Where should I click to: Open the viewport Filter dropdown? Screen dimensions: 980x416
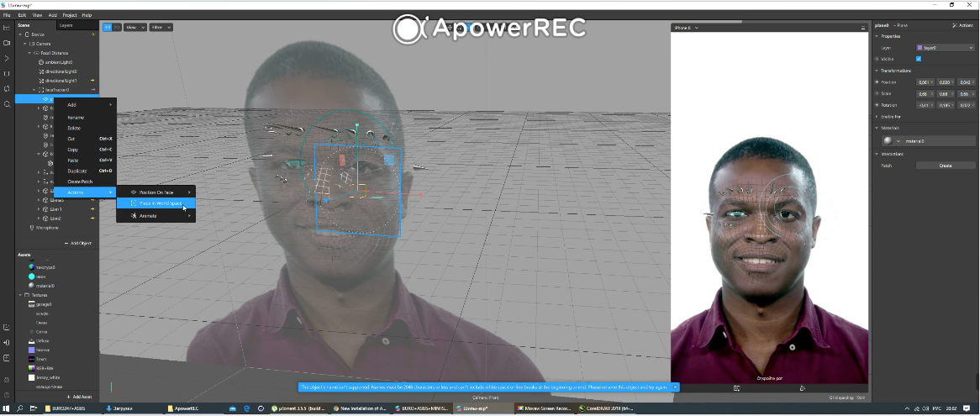(161, 28)
